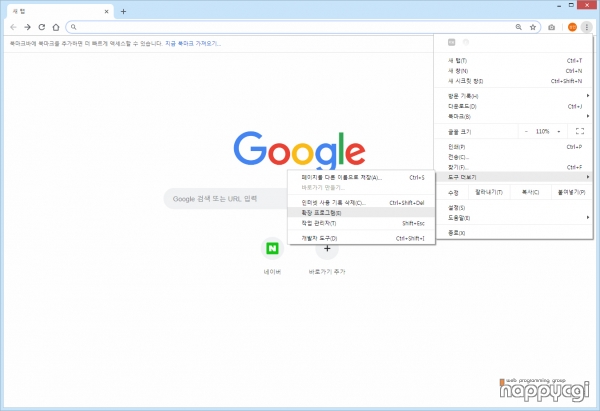Expand the 도구 더보기 submenu
This screenshot has height=411, width=600.
514,177
